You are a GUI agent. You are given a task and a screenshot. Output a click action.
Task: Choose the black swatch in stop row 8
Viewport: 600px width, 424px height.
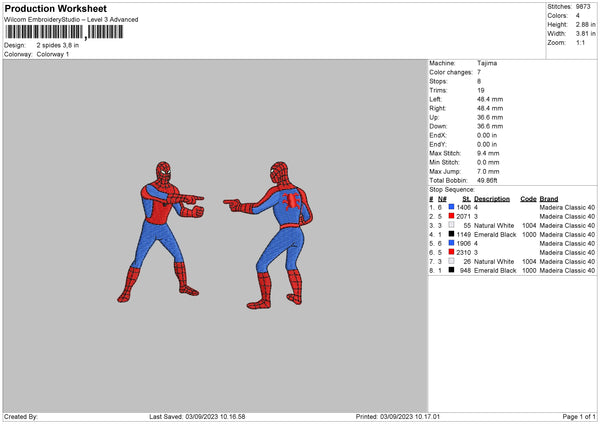[x=452, y=270]
